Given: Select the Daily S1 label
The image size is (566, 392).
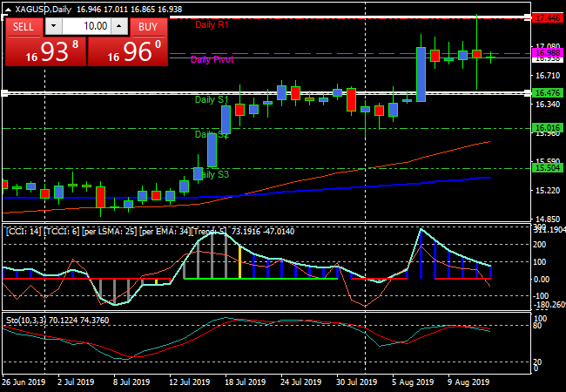Looking at the screenshot, I should tap(211, 100).
